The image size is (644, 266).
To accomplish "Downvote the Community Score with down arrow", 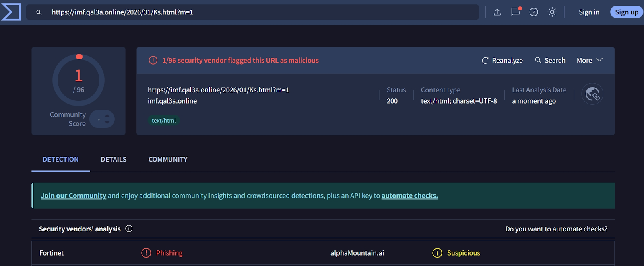I will pos(107,123).
